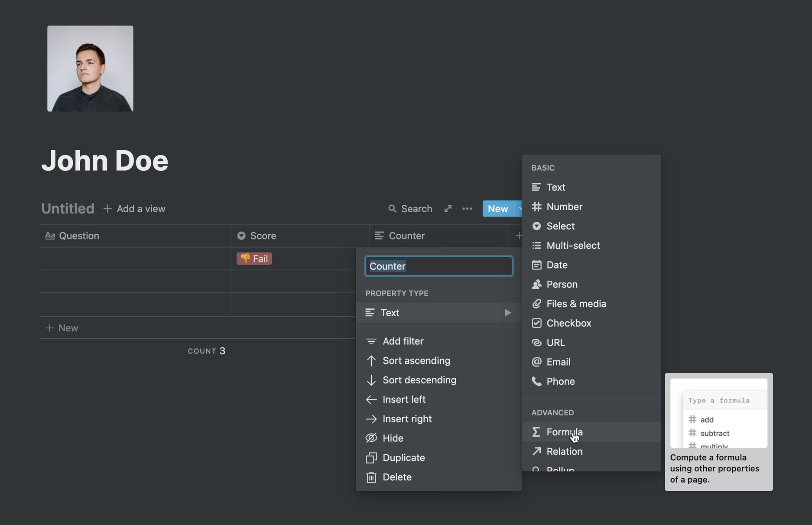812x525 pixels.
Task: Add a new row with the bottom New button
Action: click(x=62, y=328)
